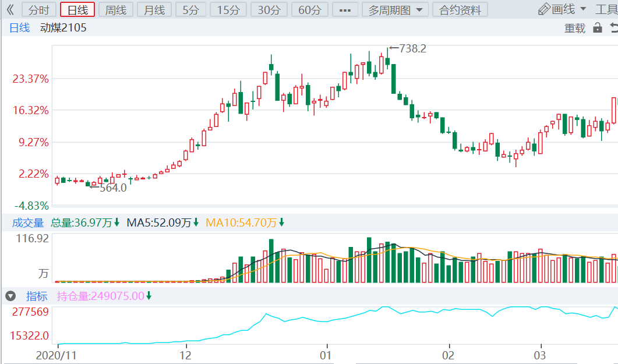Viewport: 618px width, 364px height.
Task: Click the double-chevron back icon
Action: pos(10,9)
